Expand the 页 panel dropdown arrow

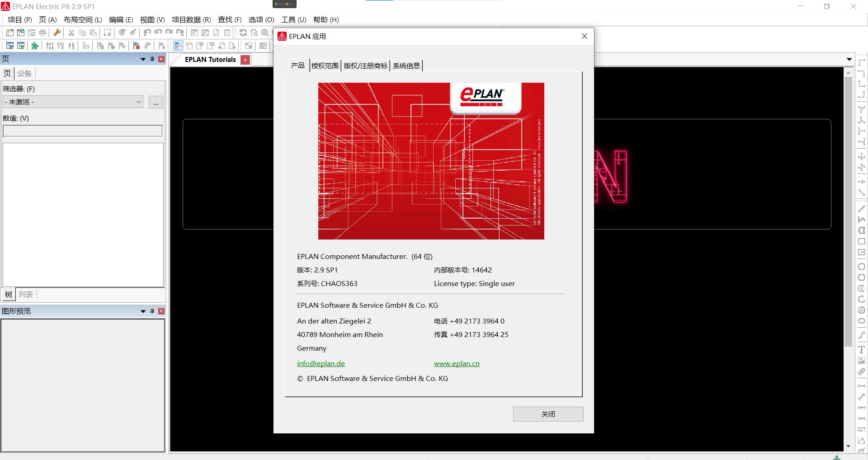point(143,59)
